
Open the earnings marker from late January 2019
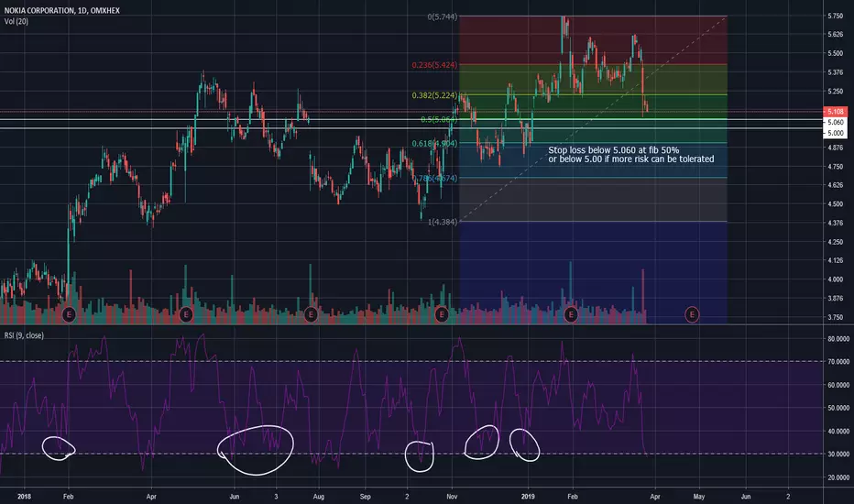coord(571,314)
